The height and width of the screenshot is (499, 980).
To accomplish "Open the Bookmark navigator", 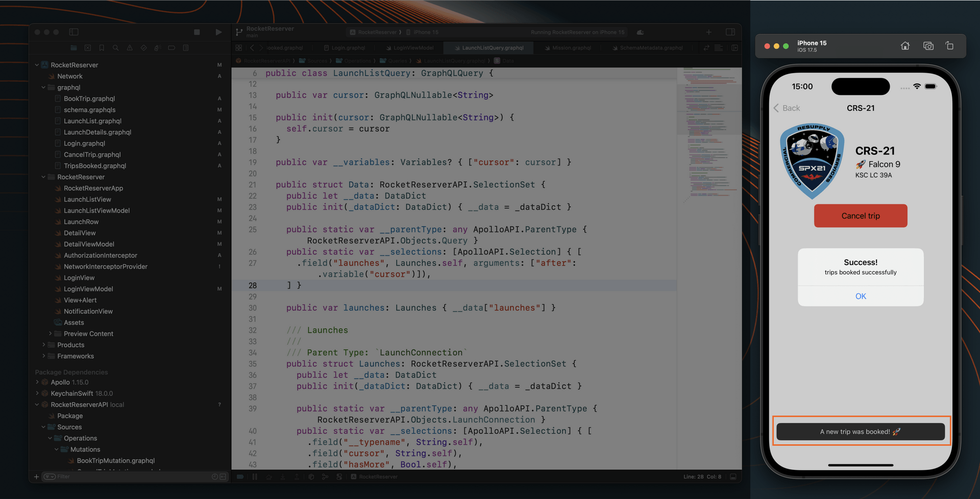I will pyautogui.click(x=102, y=47).
